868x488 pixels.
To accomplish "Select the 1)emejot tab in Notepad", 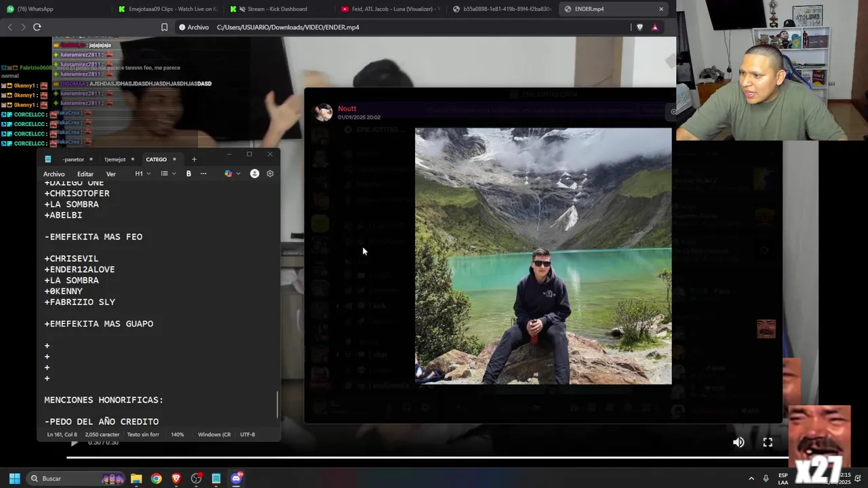I will coord(115,159).
